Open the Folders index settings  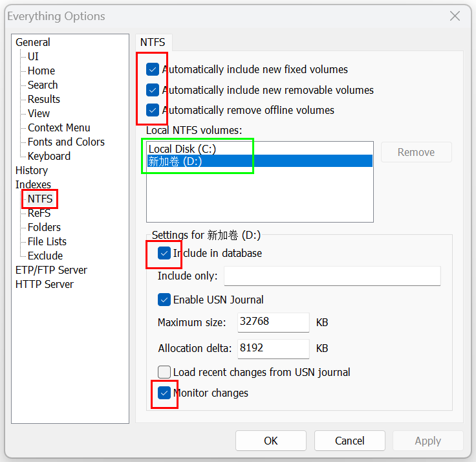click(44, 227)
